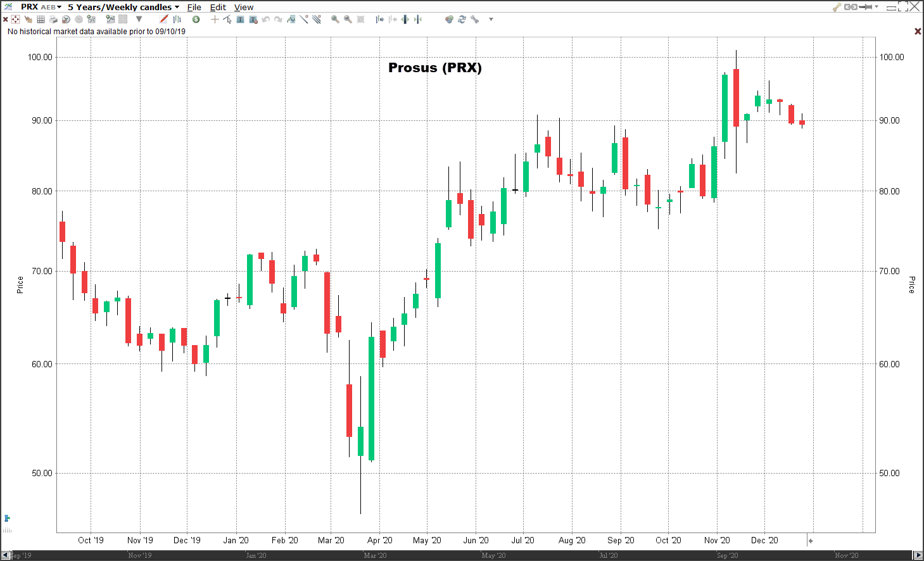This screenshot has width=924, height=561.
Task: Open the File menu
Action: click(x=194, y=7)
